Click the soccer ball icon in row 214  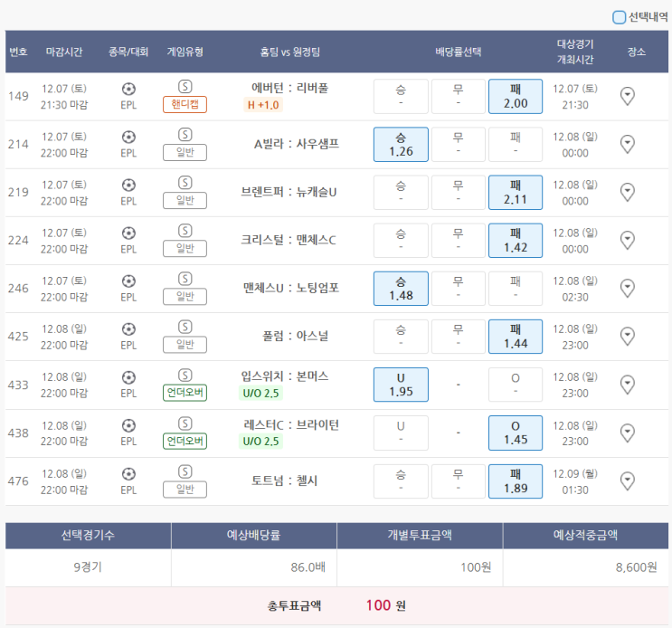point(128,138)
